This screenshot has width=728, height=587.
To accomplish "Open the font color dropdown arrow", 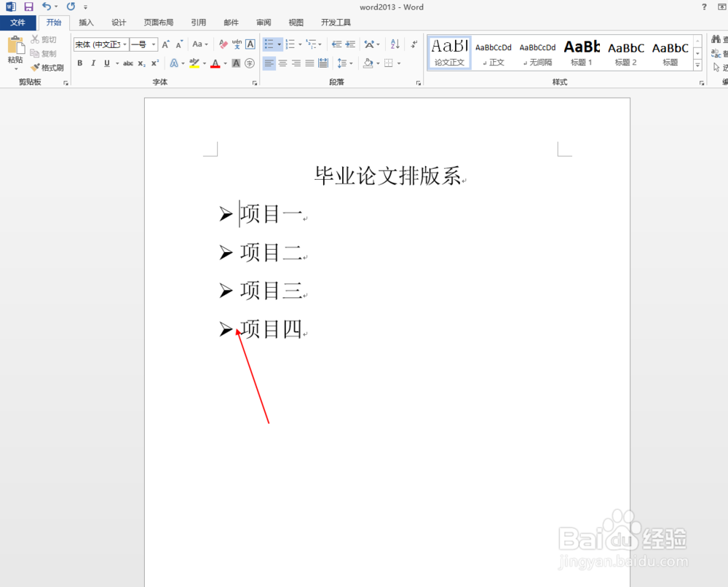I will [225, 63].
